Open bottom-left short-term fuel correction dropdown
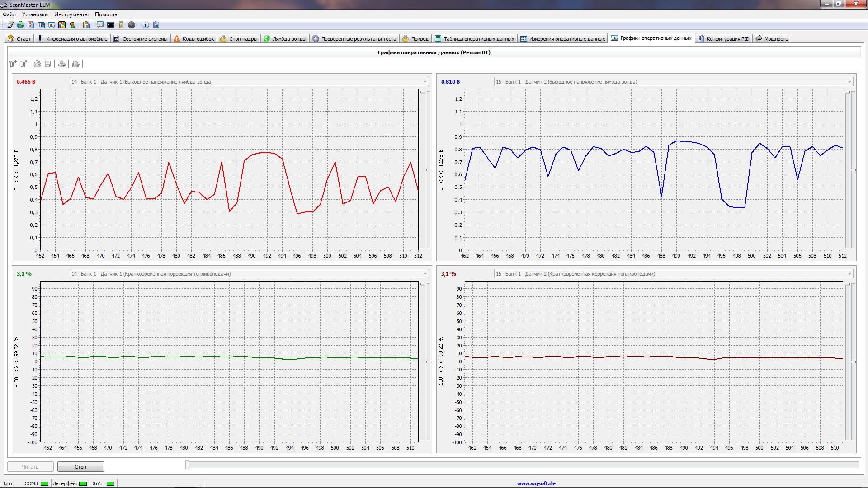 point(425,274)
